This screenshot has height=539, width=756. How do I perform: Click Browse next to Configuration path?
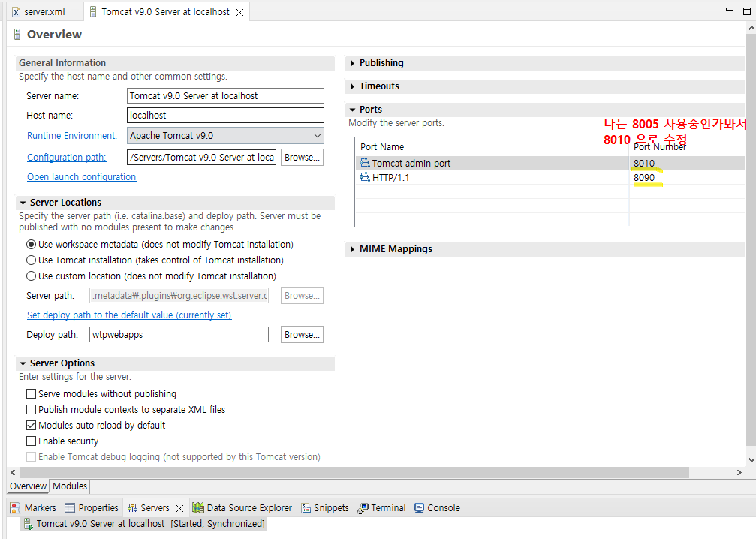click(302, 157)
